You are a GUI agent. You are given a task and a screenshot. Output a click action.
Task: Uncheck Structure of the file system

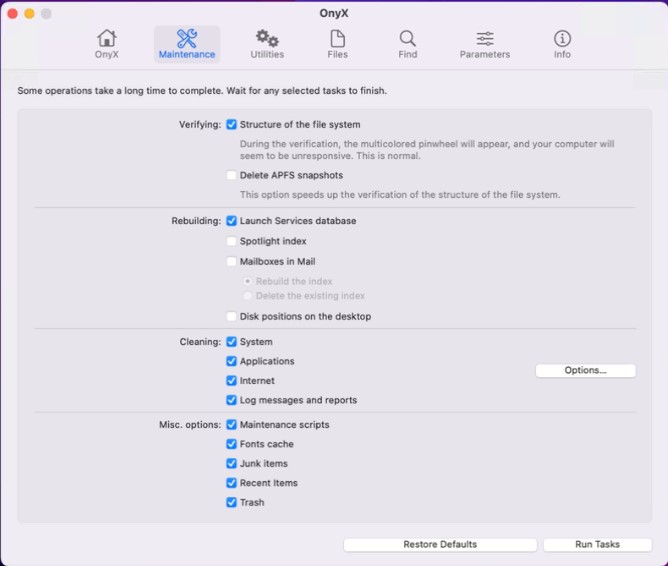232,125
